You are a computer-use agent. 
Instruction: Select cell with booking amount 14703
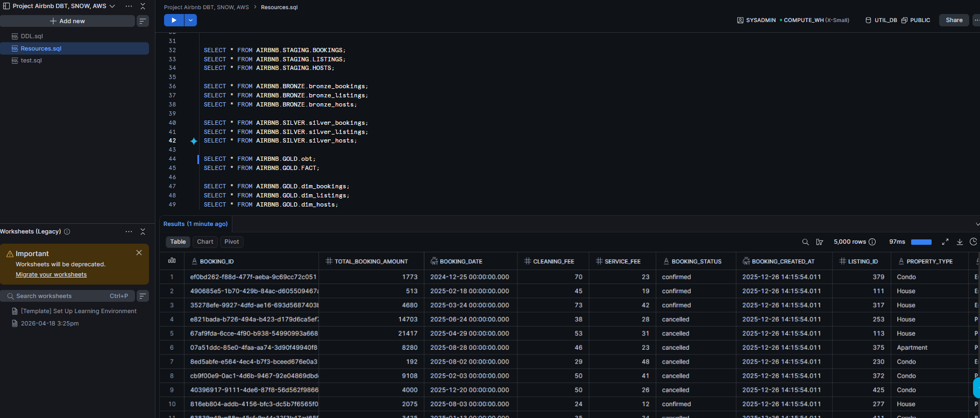371,320
